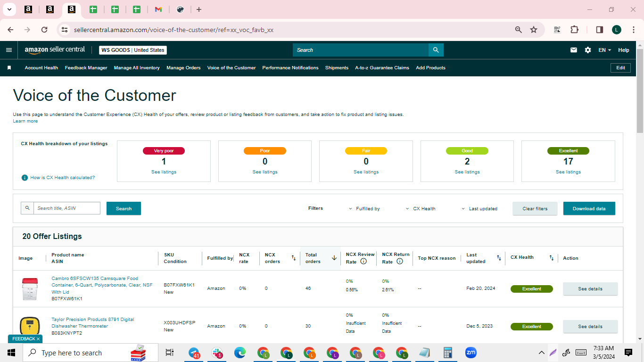Close the FEEDBACK tab with its X

point(38,339)
